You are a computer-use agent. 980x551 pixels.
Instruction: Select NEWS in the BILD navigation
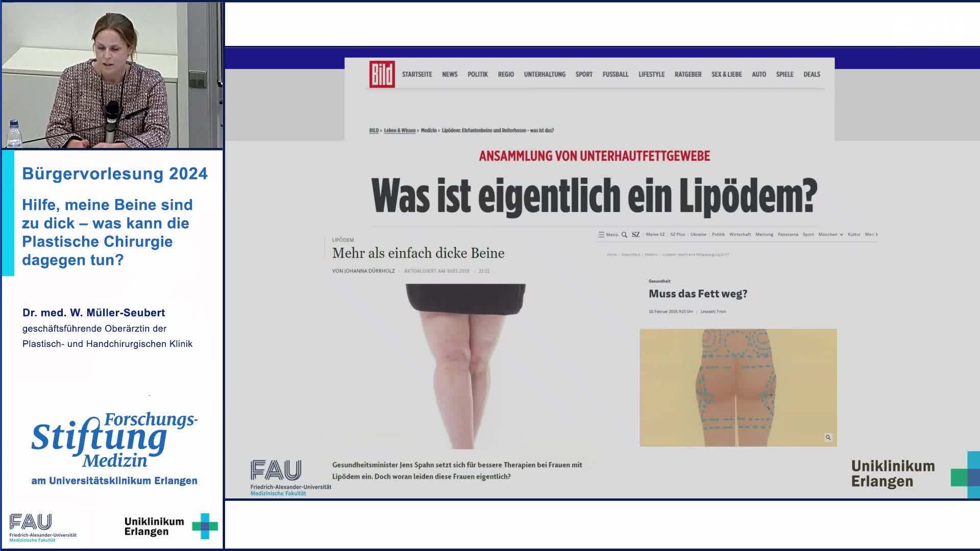coord(450,74)
